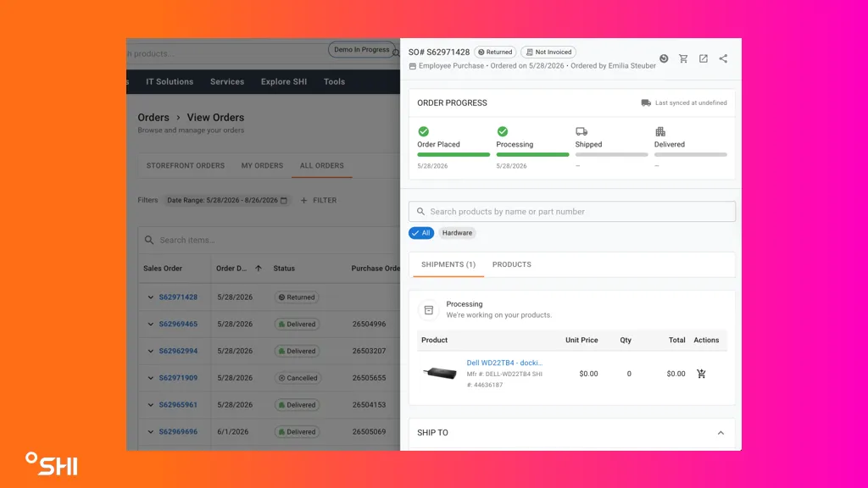Click the 6/1/2026 order date cell

click(x=232, y=431)
